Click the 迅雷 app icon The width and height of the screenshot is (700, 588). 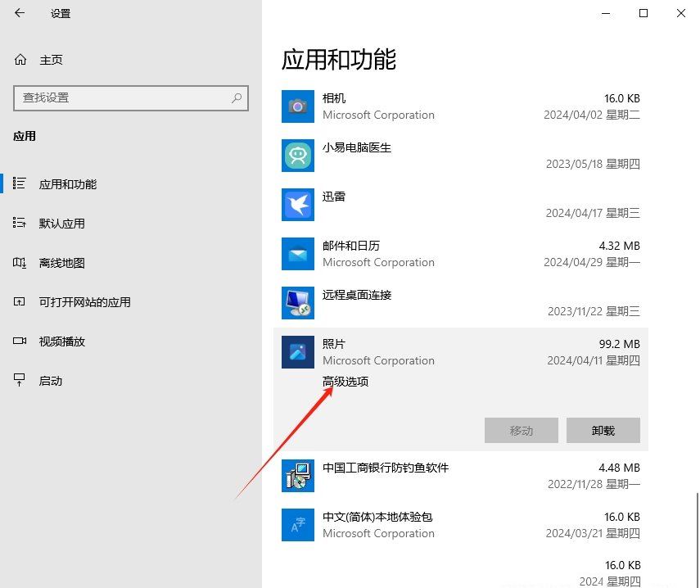pyautogui.click(x=297, y=205)
